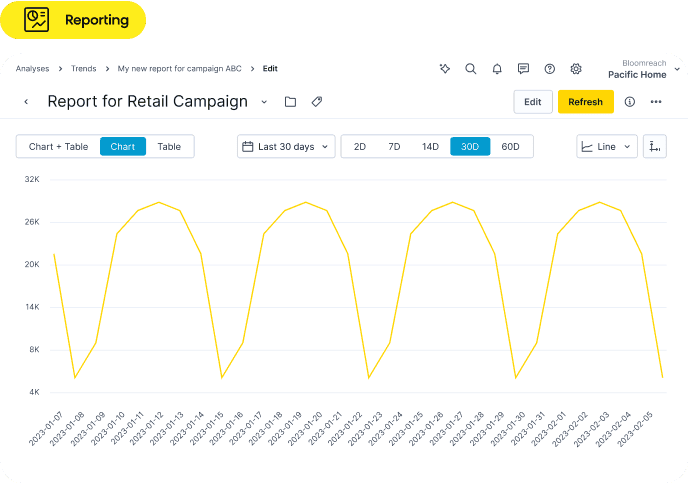Viewport: 688px width, 484px height.
Task: Switch view to Chart + Table
Action: point(58,147)
